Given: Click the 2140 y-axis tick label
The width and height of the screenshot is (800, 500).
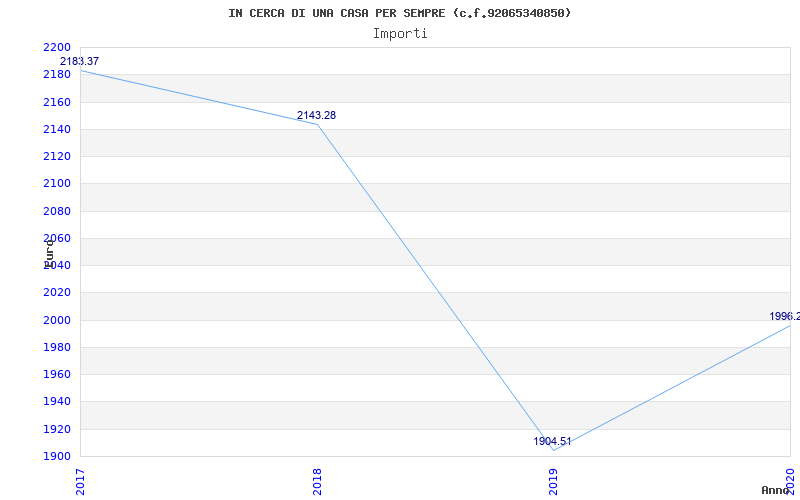Looking at the screenshot, I should (57, 130).
